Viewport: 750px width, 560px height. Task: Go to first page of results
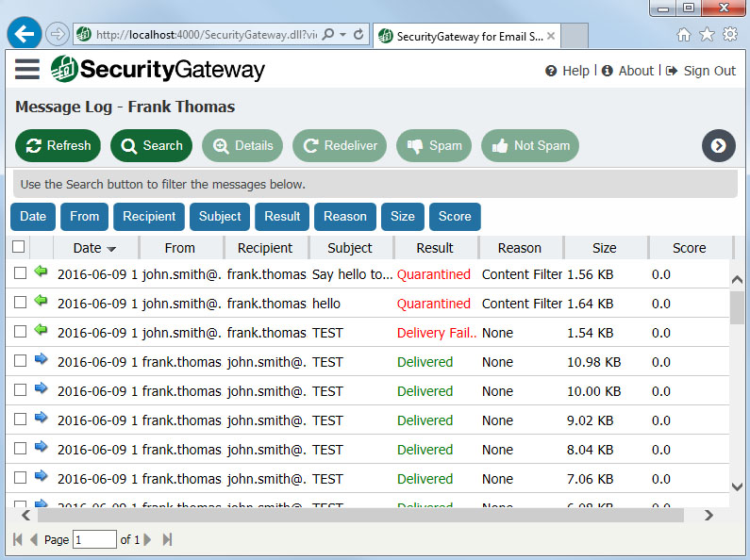click(x=18, y=540)
